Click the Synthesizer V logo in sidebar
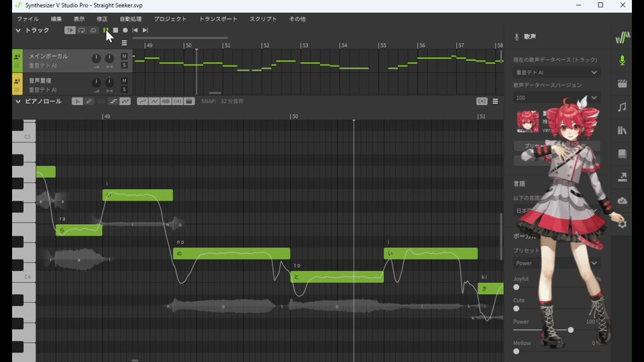Viewport: 644px width, 362px height. pyautogui.click(x=623, y=38)
